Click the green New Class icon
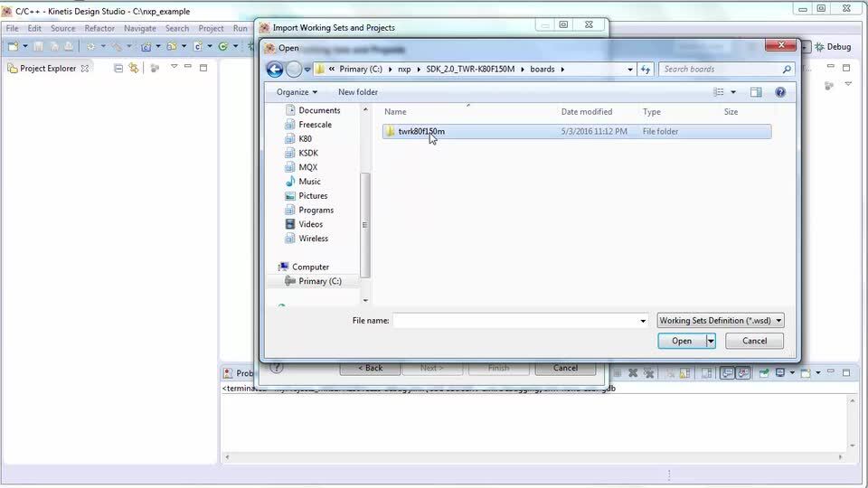This screenshot has height=488, width=868. pyautogui.click(x=223, y=46)
